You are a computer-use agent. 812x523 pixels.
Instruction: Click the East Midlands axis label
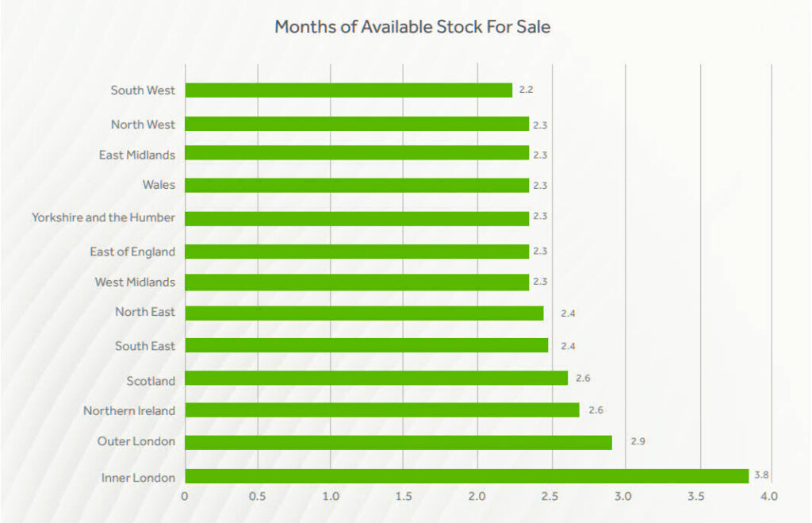(136, 155)
